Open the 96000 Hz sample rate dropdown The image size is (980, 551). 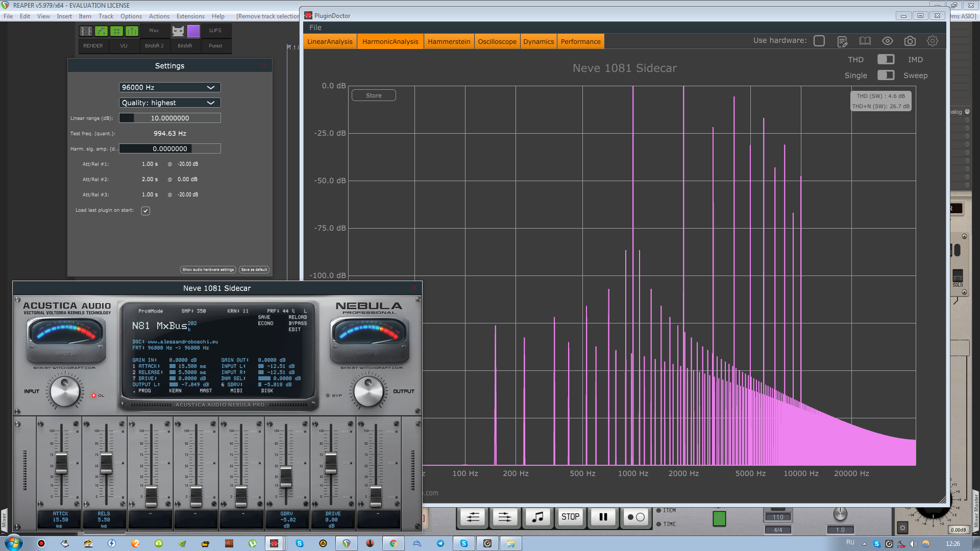(169, 87)
